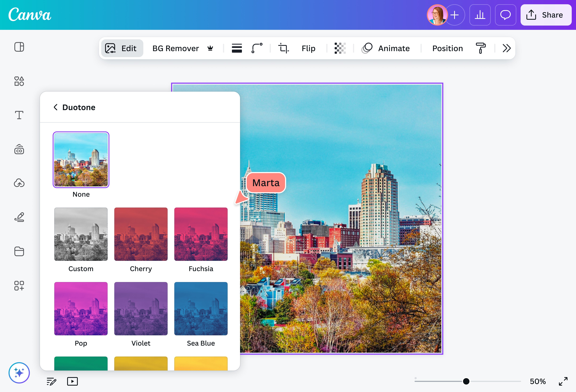Apply the Cherry duotone filter
Image resolution: width=576 pixels, height=392 pixels.
(141, 234)
